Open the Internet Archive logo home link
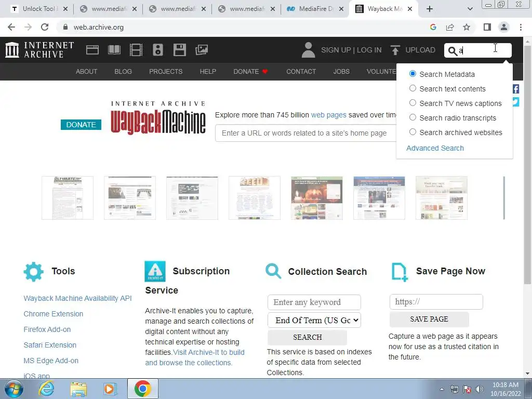 (39, 50)
